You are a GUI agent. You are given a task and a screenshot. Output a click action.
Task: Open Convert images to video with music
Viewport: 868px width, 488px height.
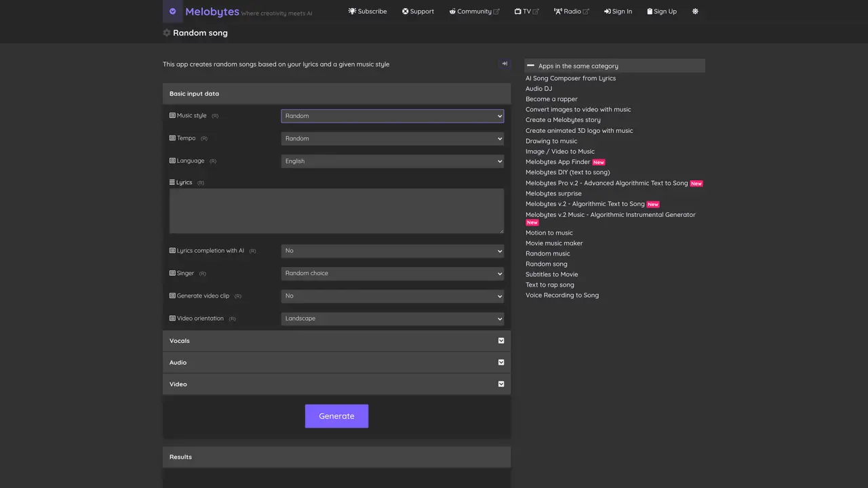[x=578, y=109]
